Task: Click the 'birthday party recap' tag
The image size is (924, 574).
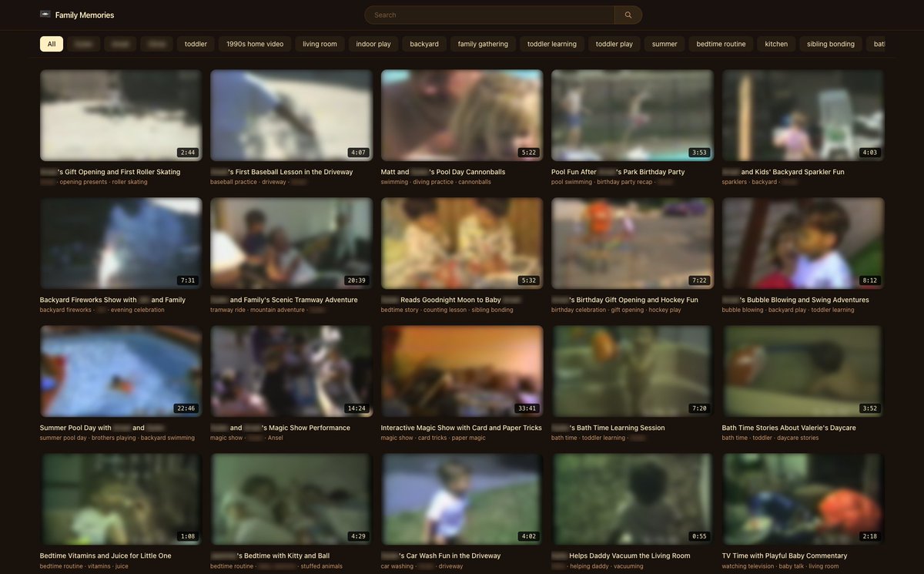Action: tap(624, 182)
